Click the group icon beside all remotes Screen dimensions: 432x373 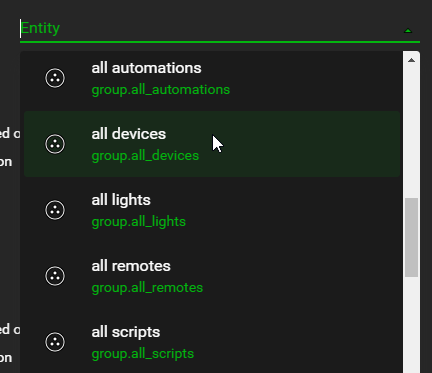55,276
